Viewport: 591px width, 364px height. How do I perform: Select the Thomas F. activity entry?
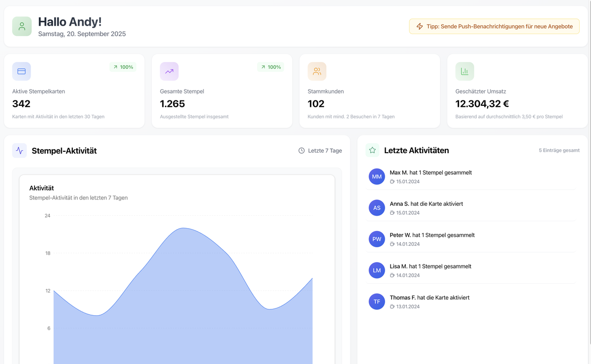click(429, 301)
